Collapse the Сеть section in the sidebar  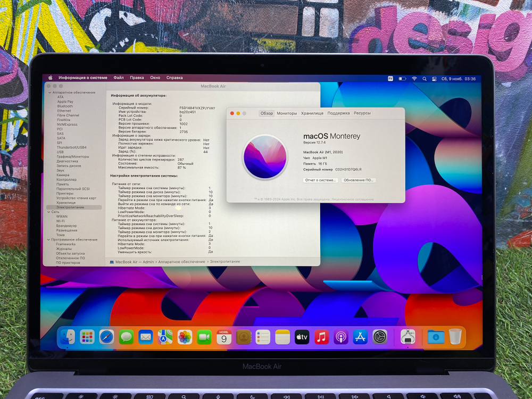tap(49, 212)
